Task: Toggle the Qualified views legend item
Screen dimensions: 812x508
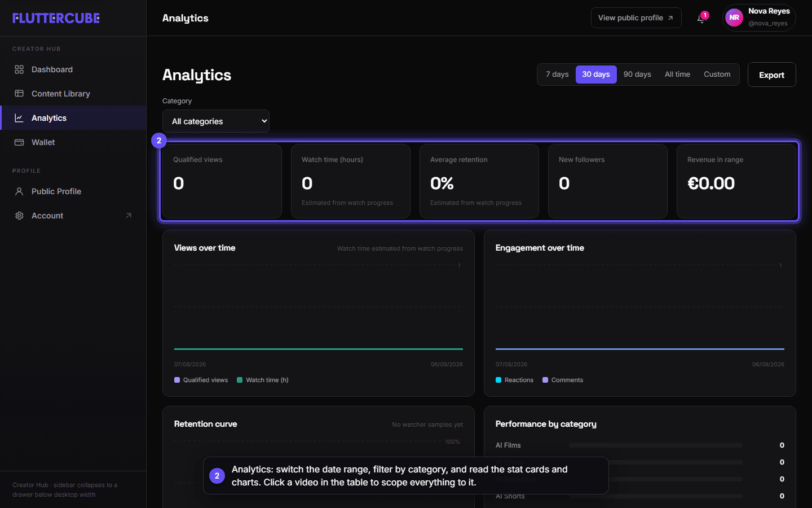Action: point(201,380)
